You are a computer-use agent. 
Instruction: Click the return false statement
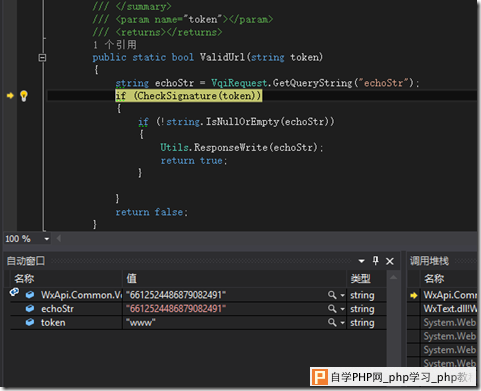pyautogui.click(x=152, y=212)
